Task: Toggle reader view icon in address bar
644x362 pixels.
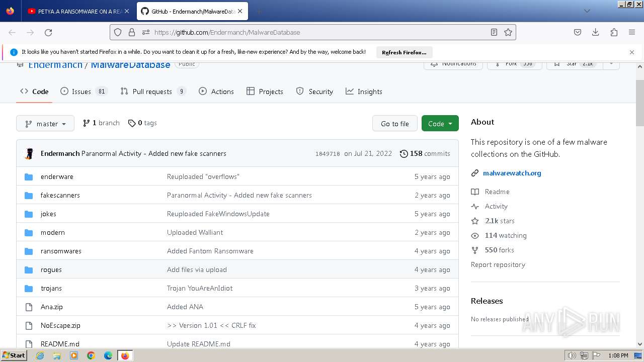Action: pos(494,32)
